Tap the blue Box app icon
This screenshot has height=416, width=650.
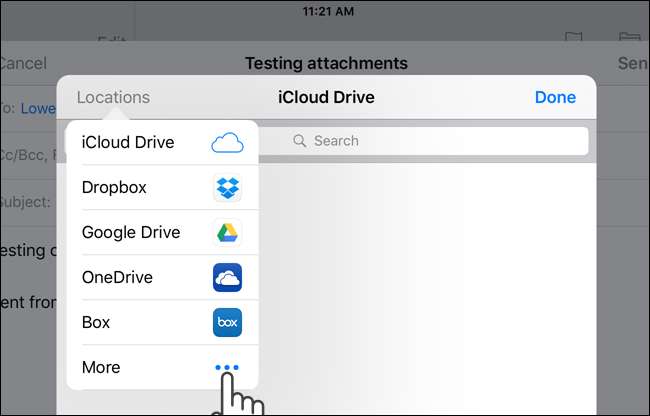point(227,323)
